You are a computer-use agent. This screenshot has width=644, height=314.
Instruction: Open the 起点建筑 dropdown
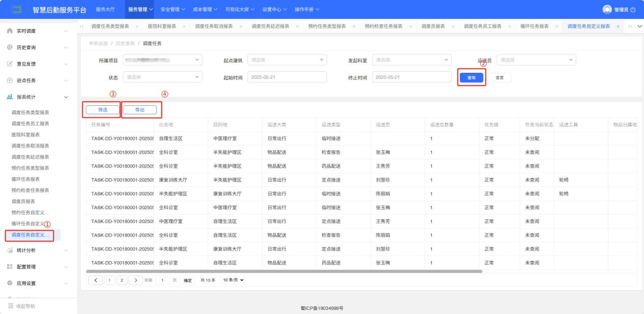286,60
